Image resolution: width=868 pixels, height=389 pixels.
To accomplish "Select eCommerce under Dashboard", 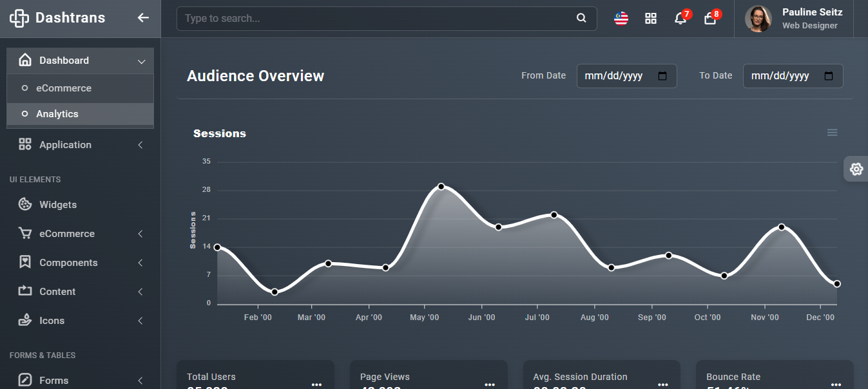I will coord(64,88).
